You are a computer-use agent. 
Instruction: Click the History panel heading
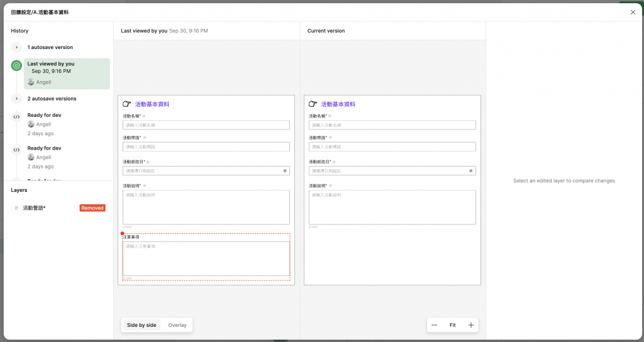coord(19,31)
